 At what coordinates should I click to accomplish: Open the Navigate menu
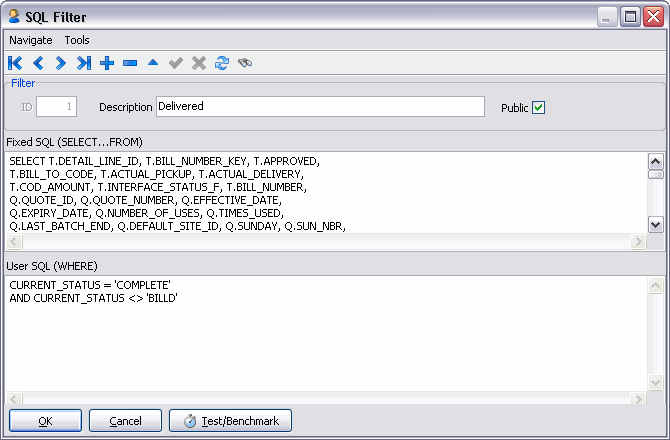coord(31,40)
